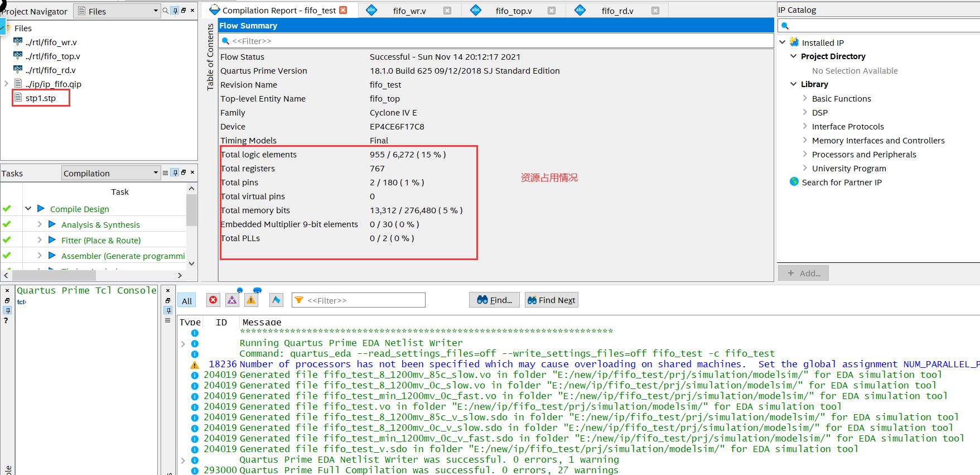Click the Tasks list down arrow
The height and width of the screenshot is (475, 980).
tap(191, 264)
